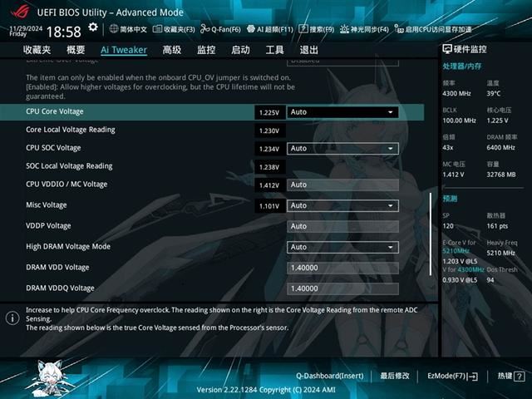Click the 硬件监控 monitor icon
This screenshot has width=532, height=399.
447,49
